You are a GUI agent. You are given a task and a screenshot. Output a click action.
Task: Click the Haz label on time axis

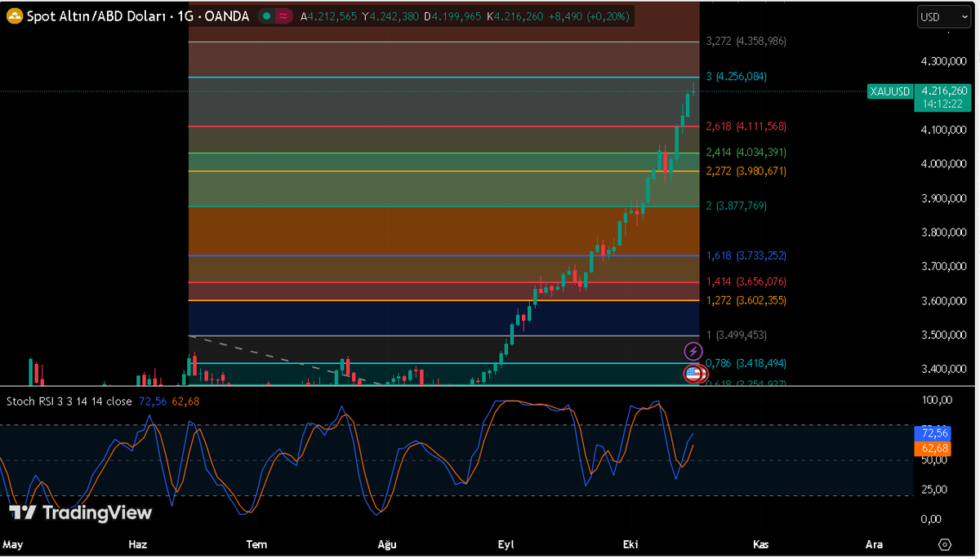(x=137, y=543)
